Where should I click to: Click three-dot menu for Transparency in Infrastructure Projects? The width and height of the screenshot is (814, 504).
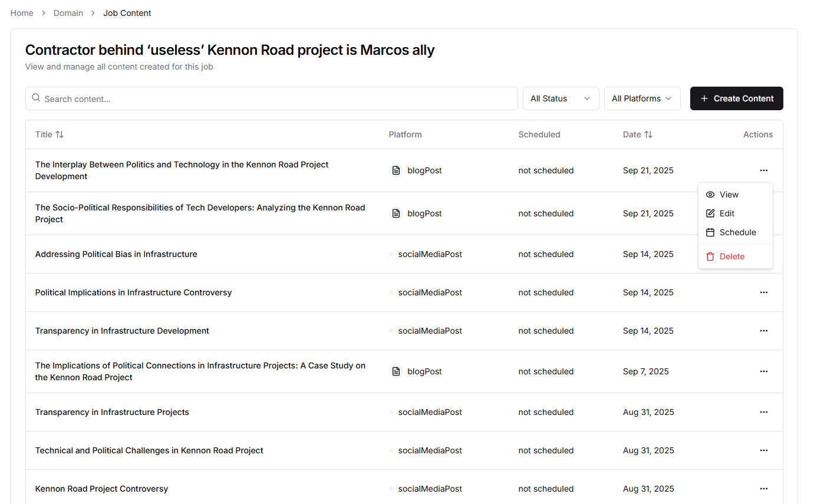tap(763, 412)
